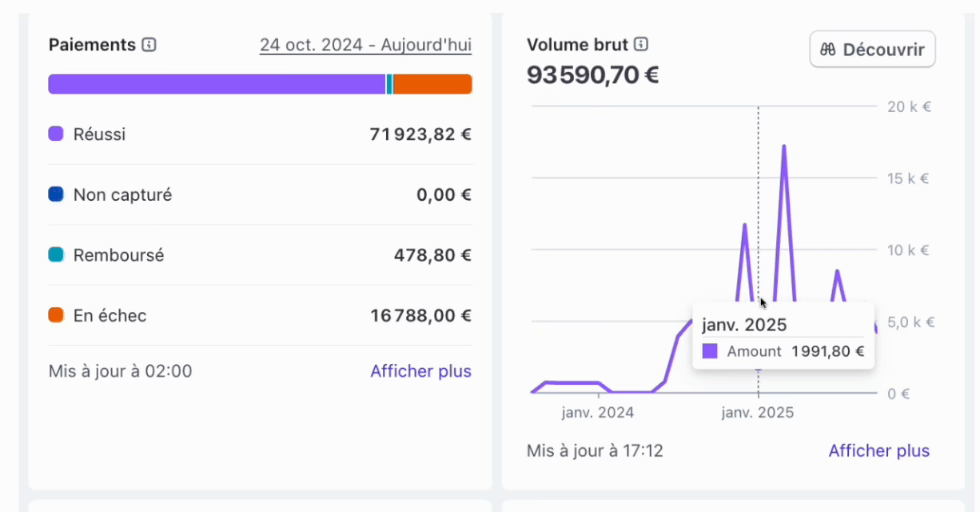Open the Volume brut panel header
Viewport: 980px width, 512px height.
point(578,45)
